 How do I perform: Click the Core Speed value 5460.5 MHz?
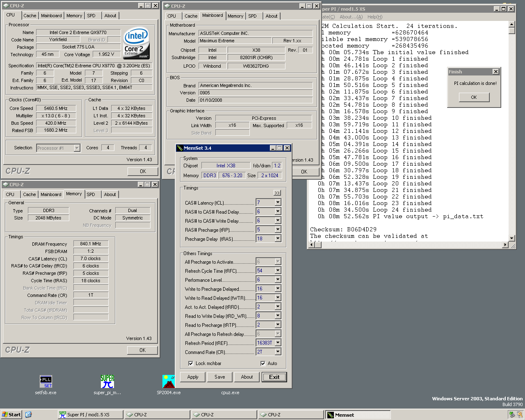[x=56, y=108]
